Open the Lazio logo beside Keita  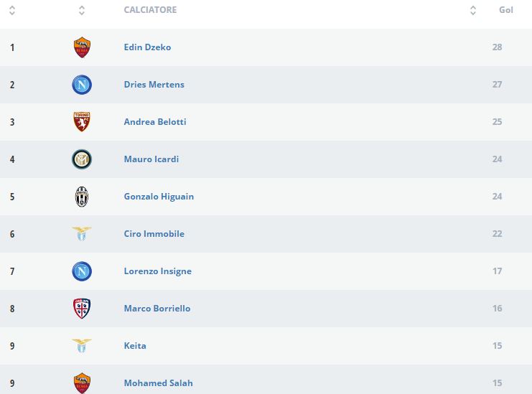[82, 346]
